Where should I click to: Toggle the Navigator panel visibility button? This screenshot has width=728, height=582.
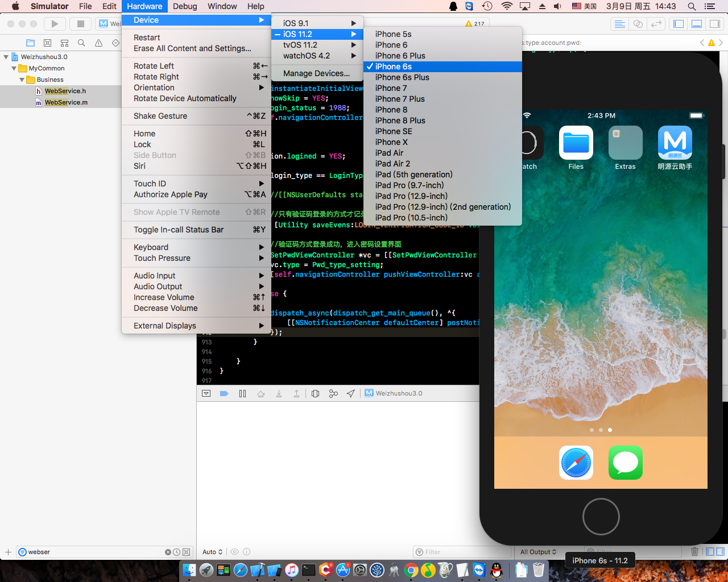pyautogui.click(x=678, y=24)
